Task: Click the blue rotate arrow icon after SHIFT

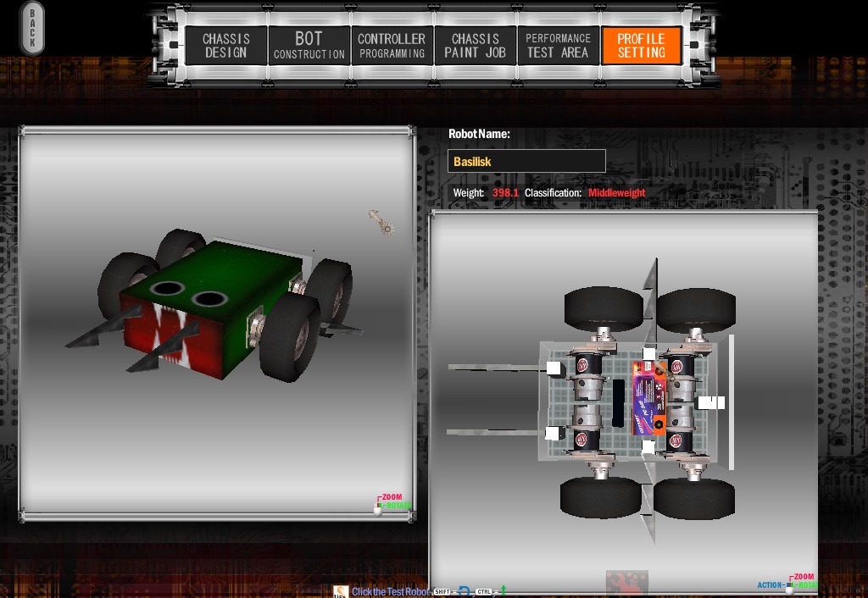Action: [464, 592]
